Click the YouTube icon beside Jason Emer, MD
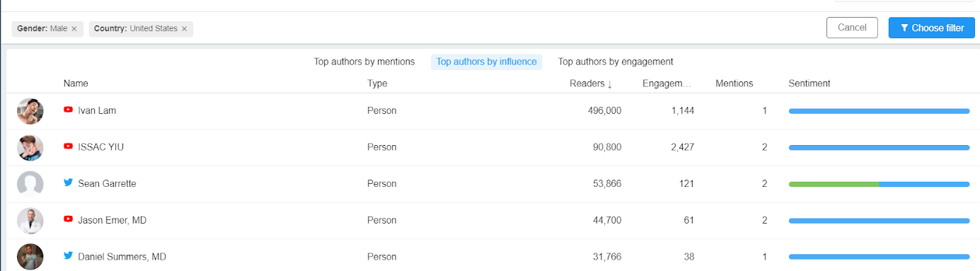This screenshot has height=271, width=980. (69, 219)
